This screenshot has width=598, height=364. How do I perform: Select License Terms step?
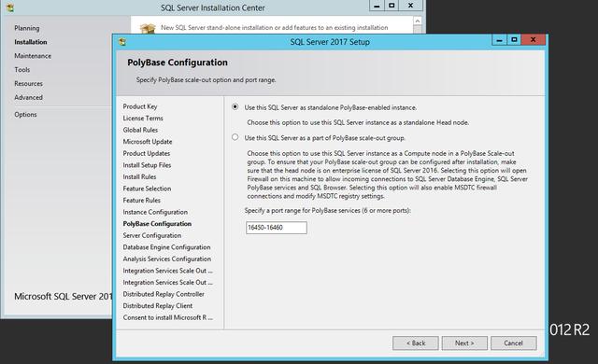[x=143, y=119]
